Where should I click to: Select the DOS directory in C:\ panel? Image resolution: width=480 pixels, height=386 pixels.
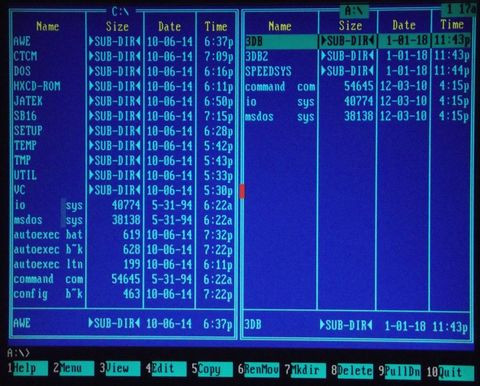tap(123, 71)
